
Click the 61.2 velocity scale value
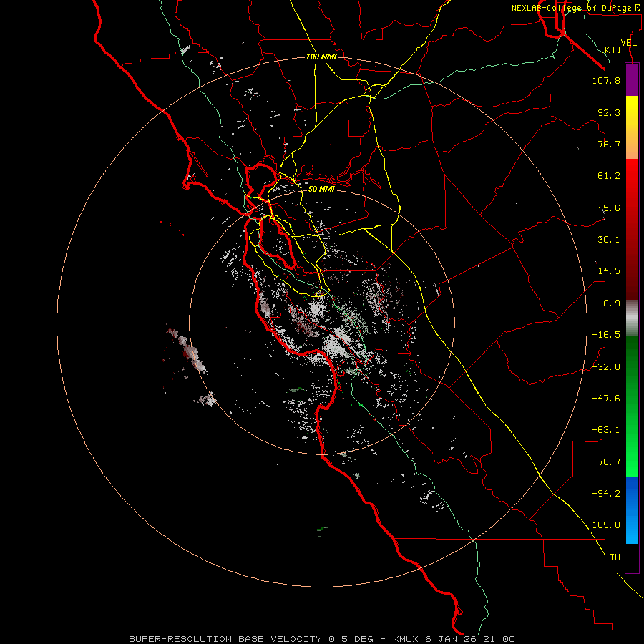[x=609, y=176]
